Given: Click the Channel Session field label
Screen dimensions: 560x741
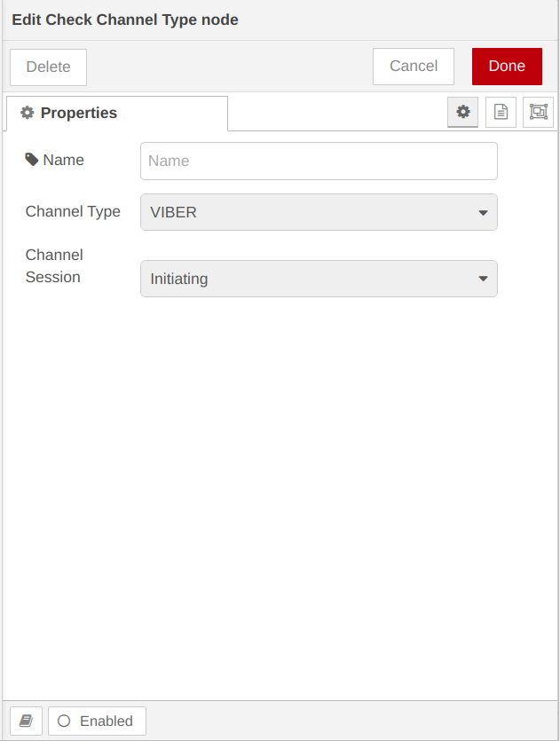Looking at the screenshot, I should tap(54, 266).
